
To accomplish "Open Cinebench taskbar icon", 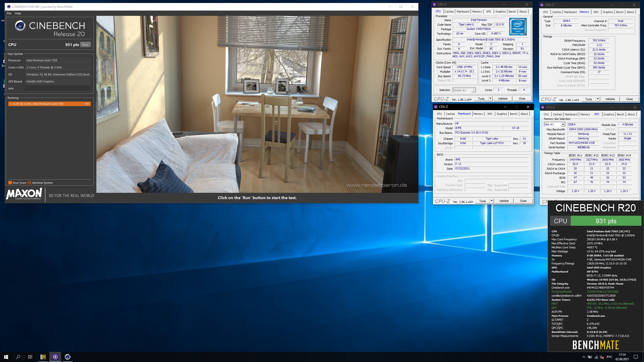I will 67,357.
